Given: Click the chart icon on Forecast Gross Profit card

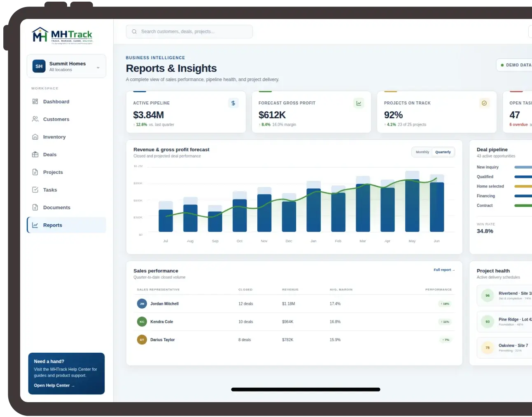Looking at the screenshot, I should tap(359, 103).
